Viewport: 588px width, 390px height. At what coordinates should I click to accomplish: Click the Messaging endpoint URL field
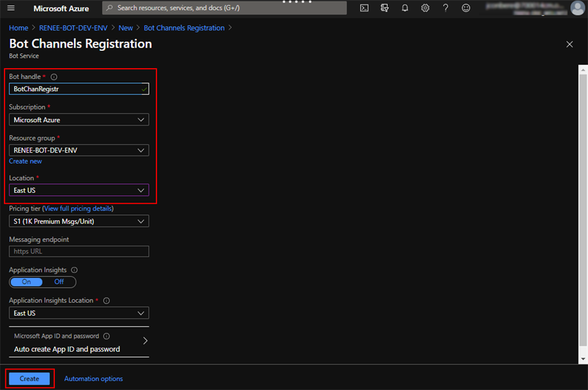tap(78, 251)
